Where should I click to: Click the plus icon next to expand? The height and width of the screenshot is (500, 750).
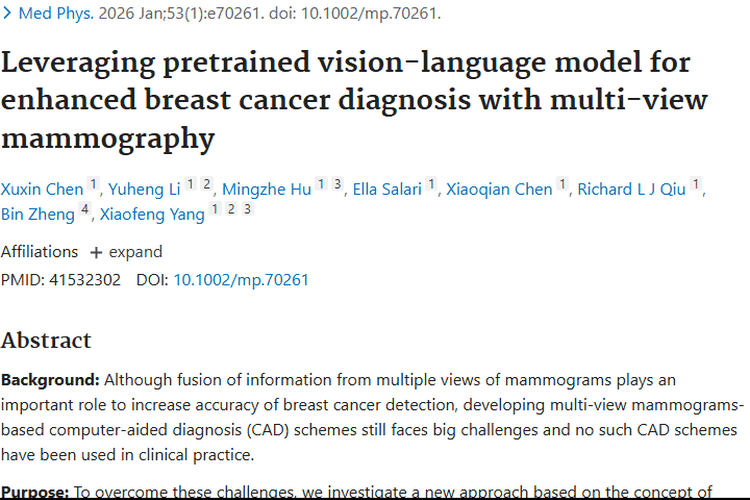pos(96,252)
